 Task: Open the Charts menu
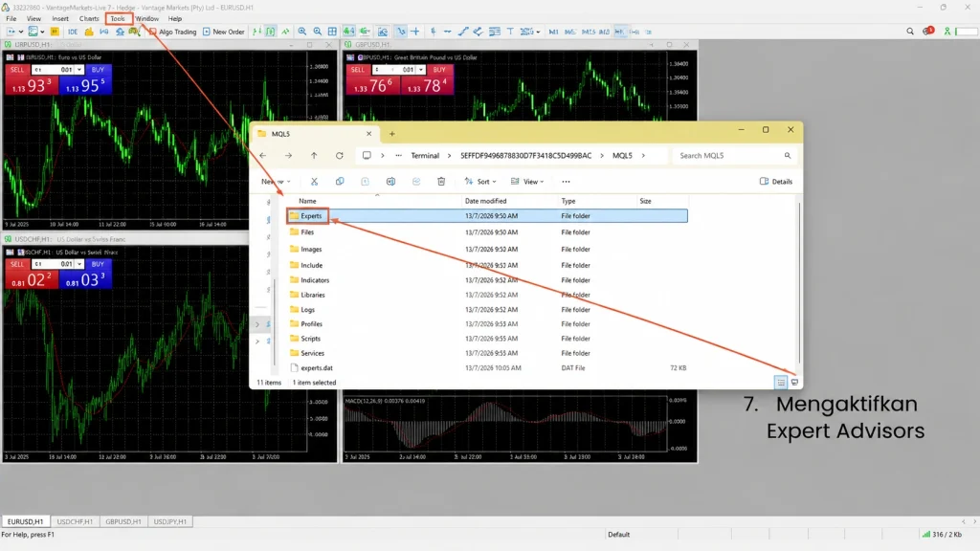point(89,19)
